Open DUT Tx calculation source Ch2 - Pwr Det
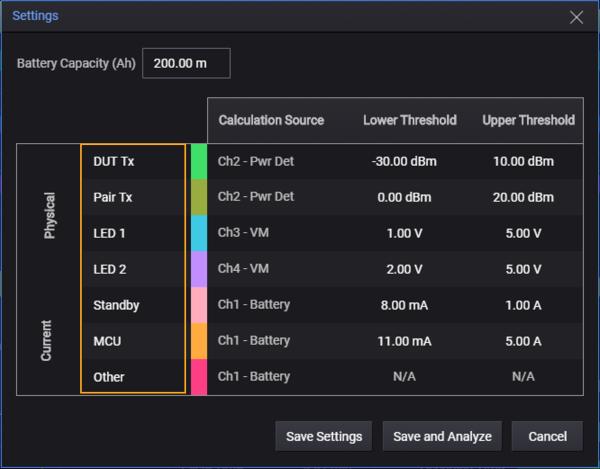The image size is (600, 469). point(256,161)
